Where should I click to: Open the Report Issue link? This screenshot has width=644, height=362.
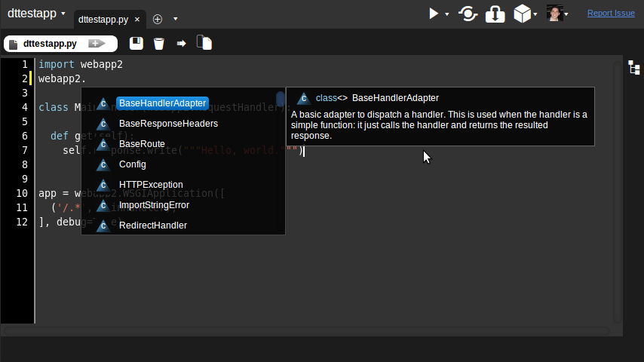(611, 13)
